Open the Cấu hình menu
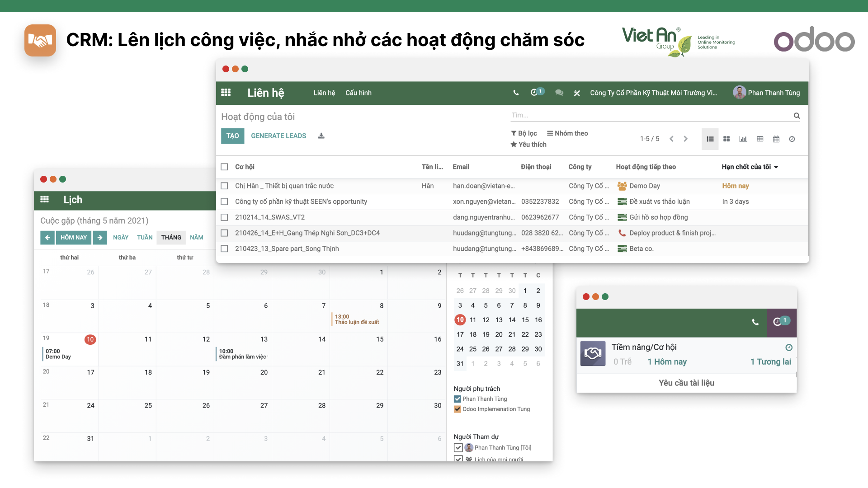This screenshot has width=868, height=488. [358, 93]
